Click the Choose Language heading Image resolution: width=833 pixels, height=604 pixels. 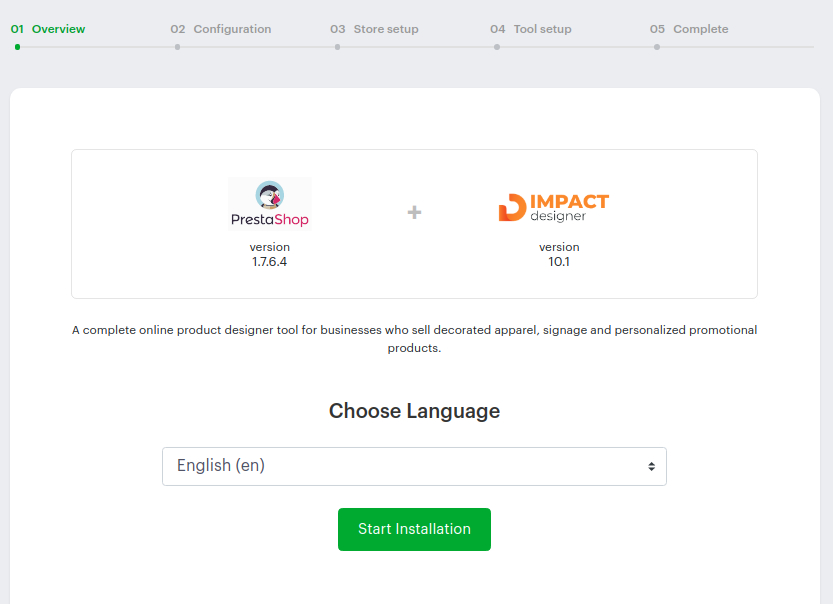click(414, 411)
